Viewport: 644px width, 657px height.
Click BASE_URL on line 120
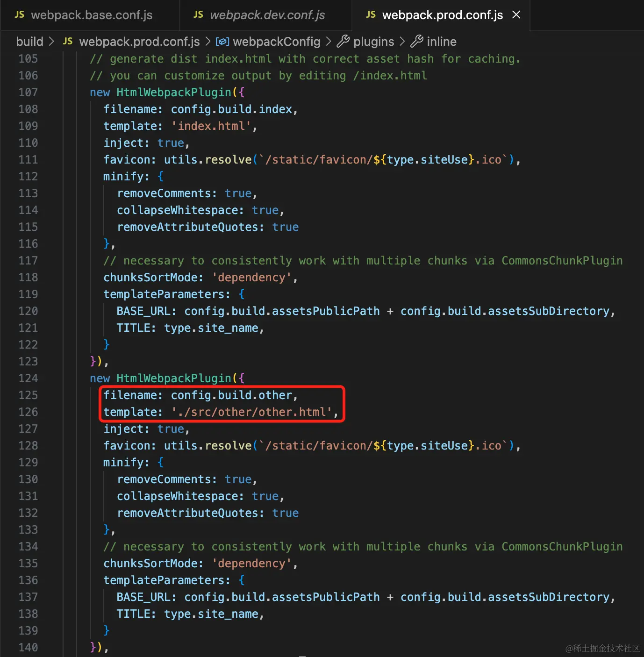tap(144, 311)
